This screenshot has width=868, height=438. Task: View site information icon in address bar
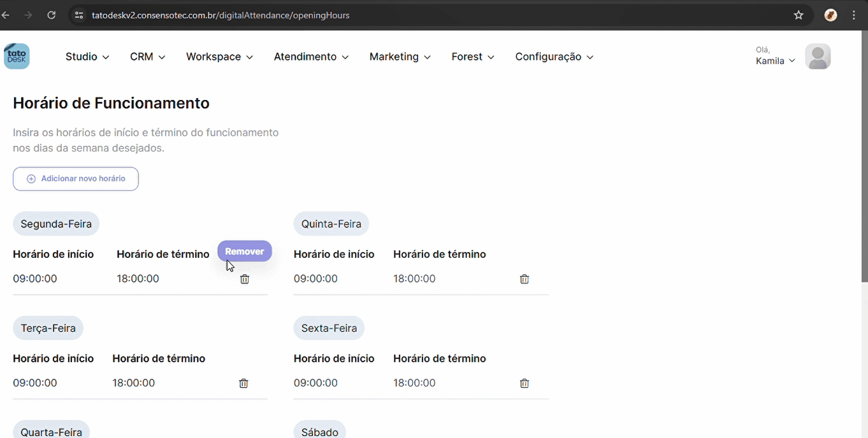[79, 15]
